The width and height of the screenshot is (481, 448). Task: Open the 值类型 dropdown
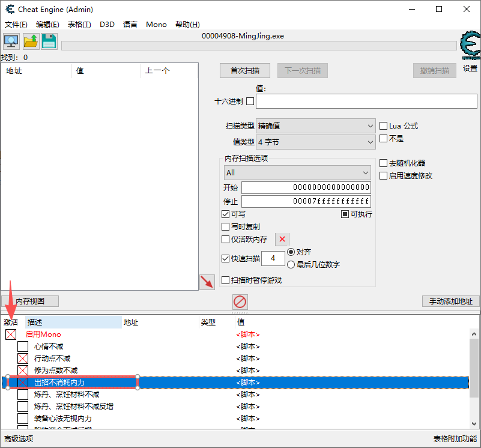click(315, 142)
